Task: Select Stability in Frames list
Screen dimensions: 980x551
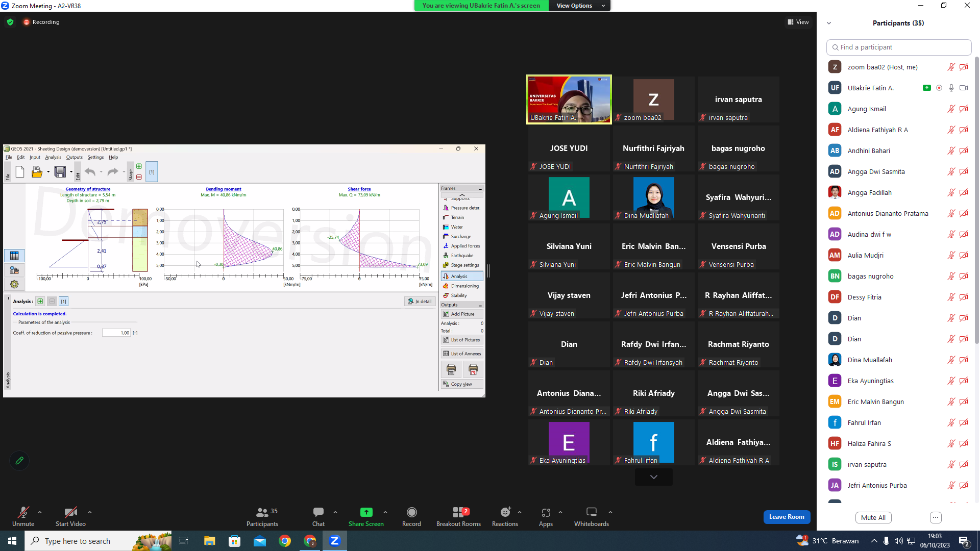Action: [462, 295]
